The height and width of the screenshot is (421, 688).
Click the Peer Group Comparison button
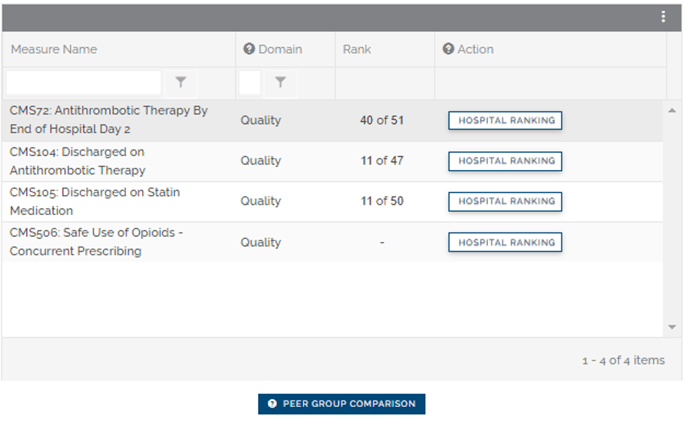point(341,404)
